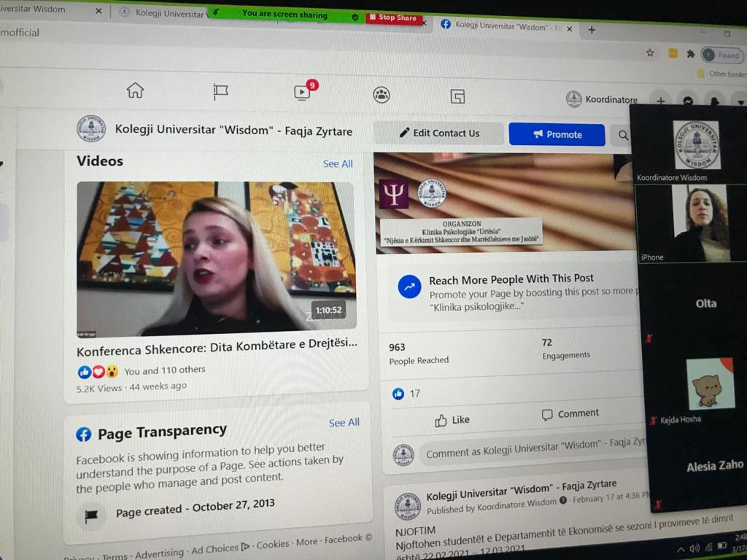Click the Like button on the post
This screenshot has width=747, height=560.
(452, 420)
